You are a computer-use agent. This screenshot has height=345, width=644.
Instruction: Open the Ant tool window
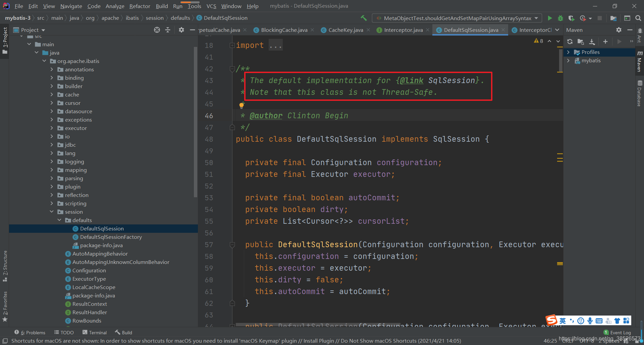click(x=640, y=36)
